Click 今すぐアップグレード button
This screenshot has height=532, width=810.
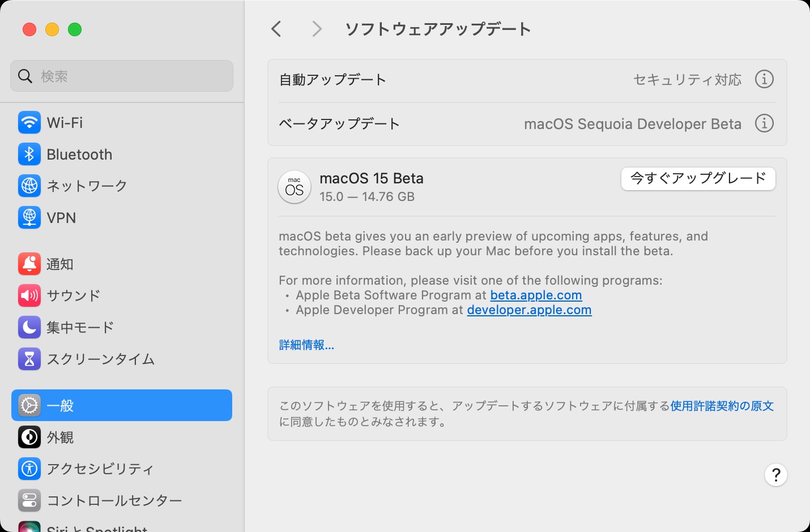[x=698, y=179]
